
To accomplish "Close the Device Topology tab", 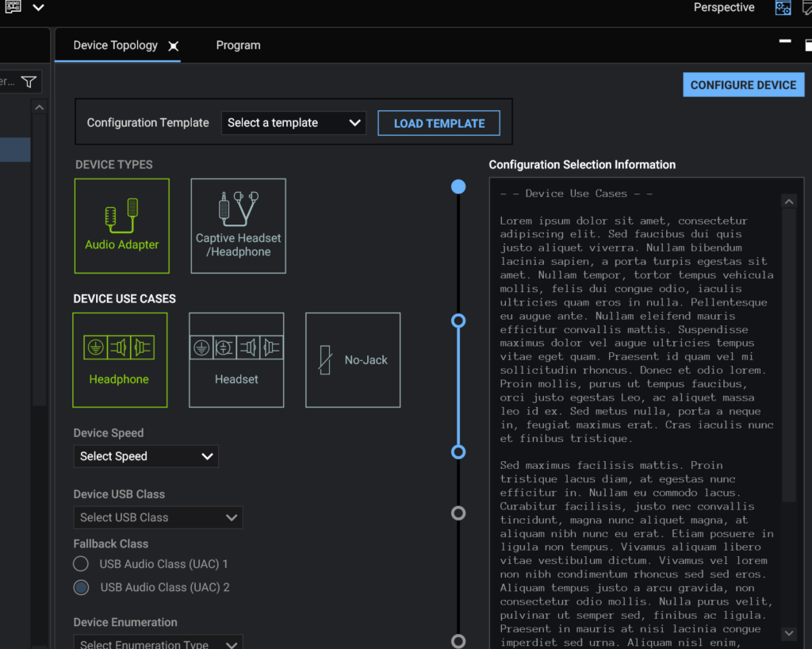I will (174, 46).
